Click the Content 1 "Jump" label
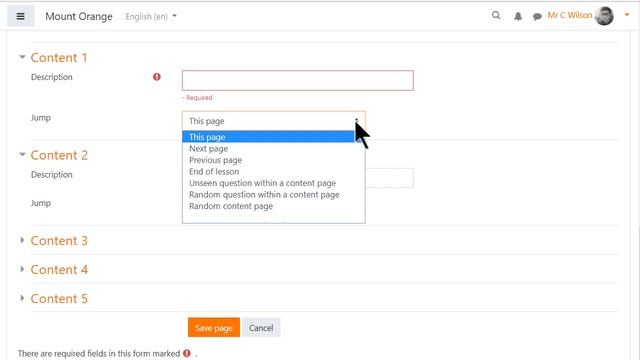 point(41,118)
